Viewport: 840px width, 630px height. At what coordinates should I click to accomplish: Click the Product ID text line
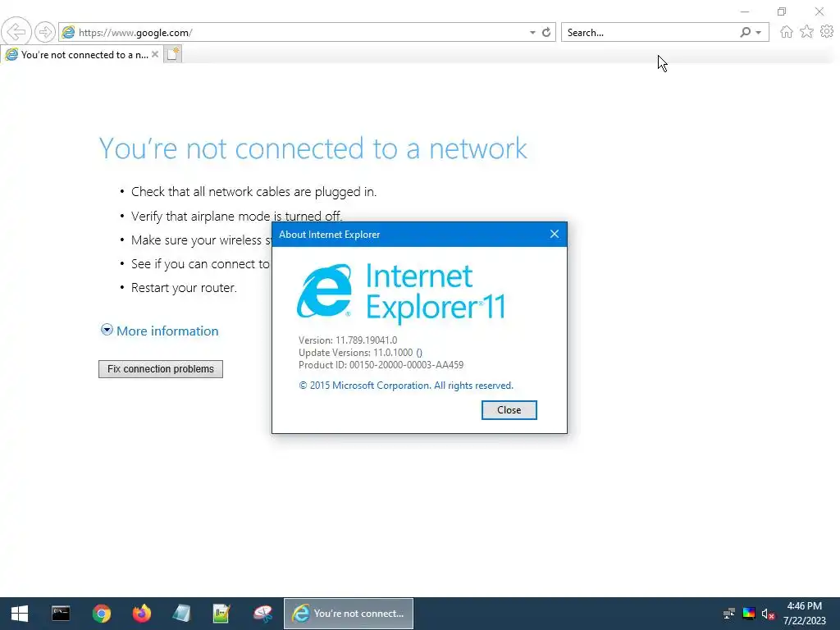(381, 365)
